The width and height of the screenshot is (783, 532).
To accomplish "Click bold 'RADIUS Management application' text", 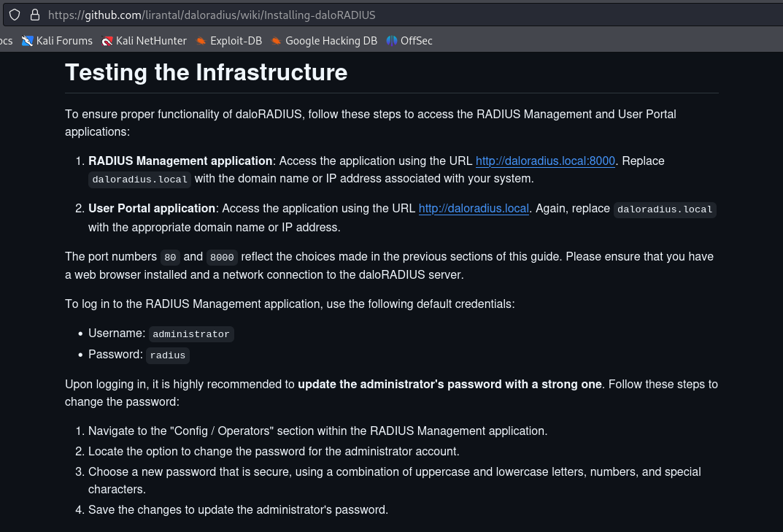I will [x=180, y=161].
